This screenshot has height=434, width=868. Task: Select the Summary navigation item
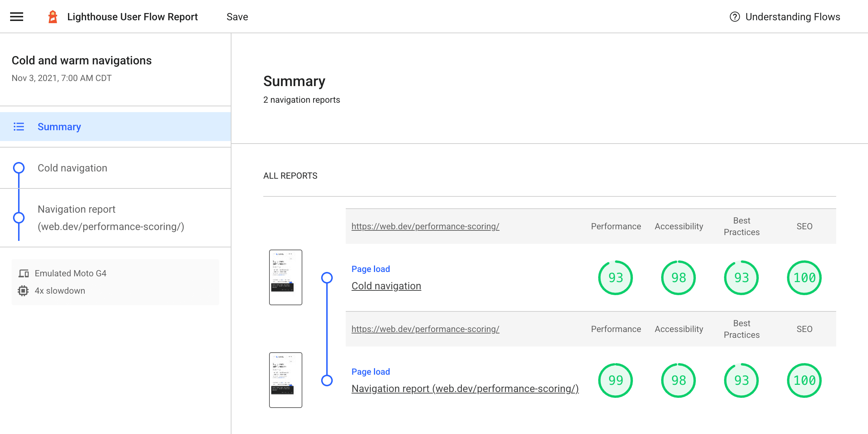(59, 126)
